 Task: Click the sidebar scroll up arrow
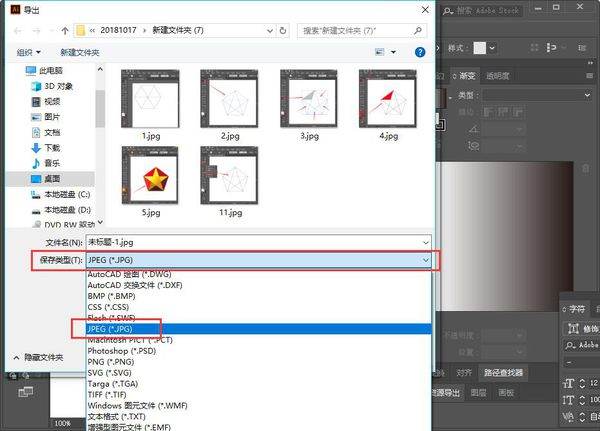click(x=100, y=69)
